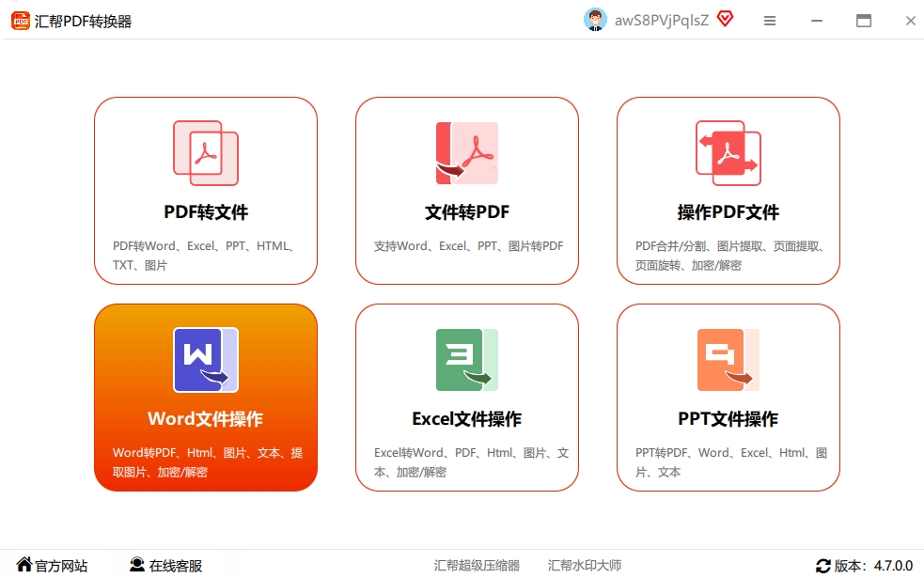Close the 汇帮PDF转换器 window
This screenshot has height=578, width=924.
(x=911, y=21)
